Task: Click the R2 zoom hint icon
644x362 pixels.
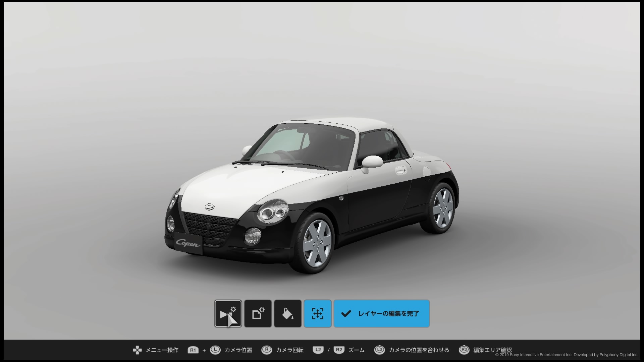Action: [x=339, y=350]
